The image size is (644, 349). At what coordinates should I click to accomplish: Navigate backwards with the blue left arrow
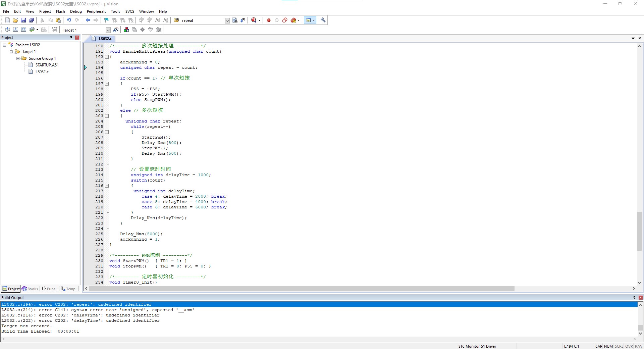pos(88,20)
